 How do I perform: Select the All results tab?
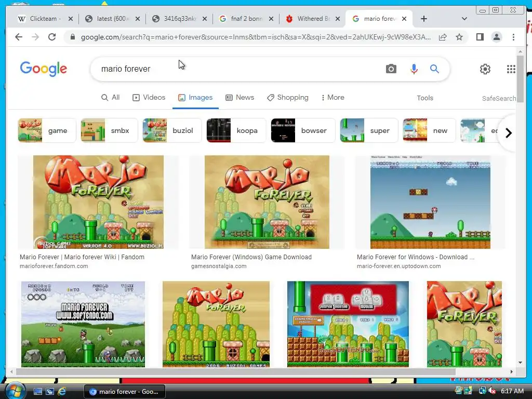pos(111,98)
